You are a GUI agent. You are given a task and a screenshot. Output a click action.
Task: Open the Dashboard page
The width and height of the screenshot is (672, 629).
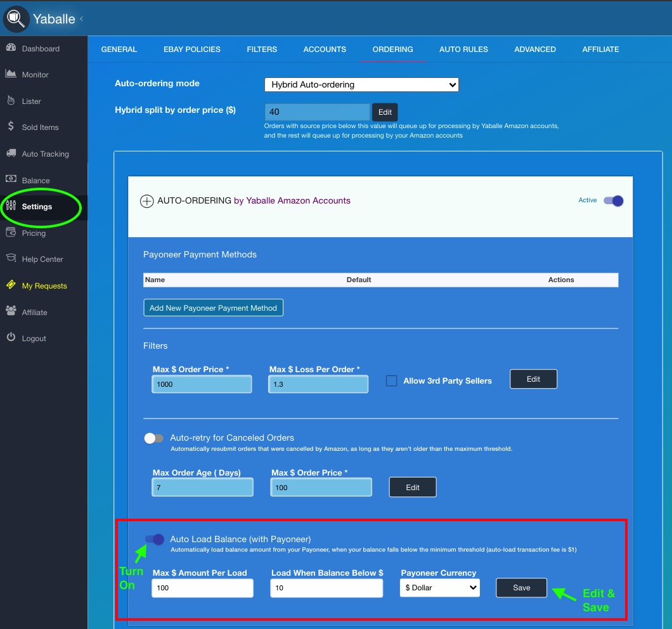[x=41, y=48]
